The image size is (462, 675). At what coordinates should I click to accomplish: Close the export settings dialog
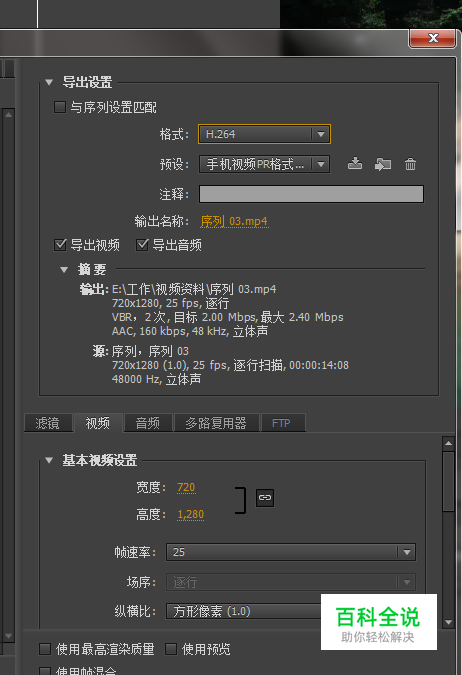(x=433, y=38)
